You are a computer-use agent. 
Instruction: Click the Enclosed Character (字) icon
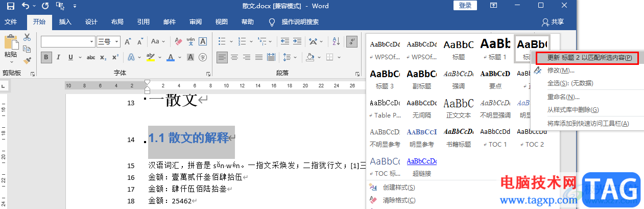(x=203, y=57)
